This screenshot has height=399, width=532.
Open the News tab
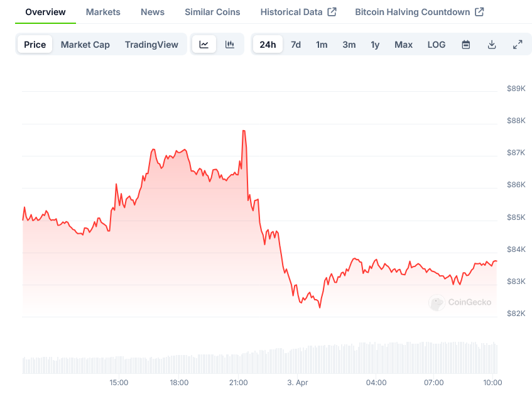point(153,12)
